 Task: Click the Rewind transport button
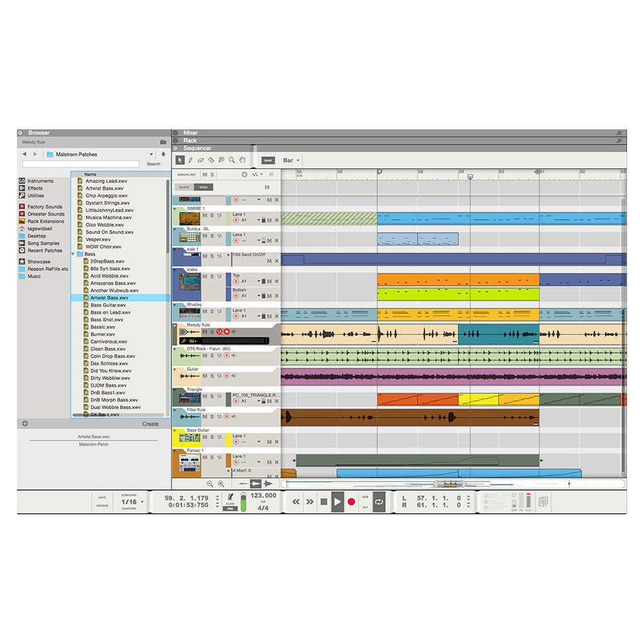(x=296, y=502)
